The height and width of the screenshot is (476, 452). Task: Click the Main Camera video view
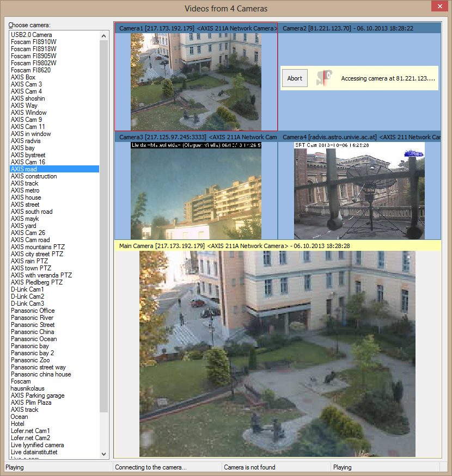coord(277,354)
